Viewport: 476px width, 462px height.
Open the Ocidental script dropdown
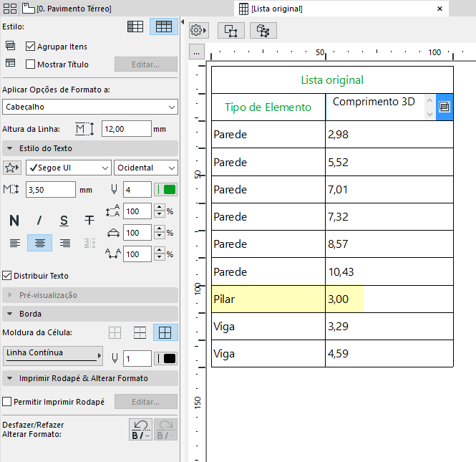(146, 168)
